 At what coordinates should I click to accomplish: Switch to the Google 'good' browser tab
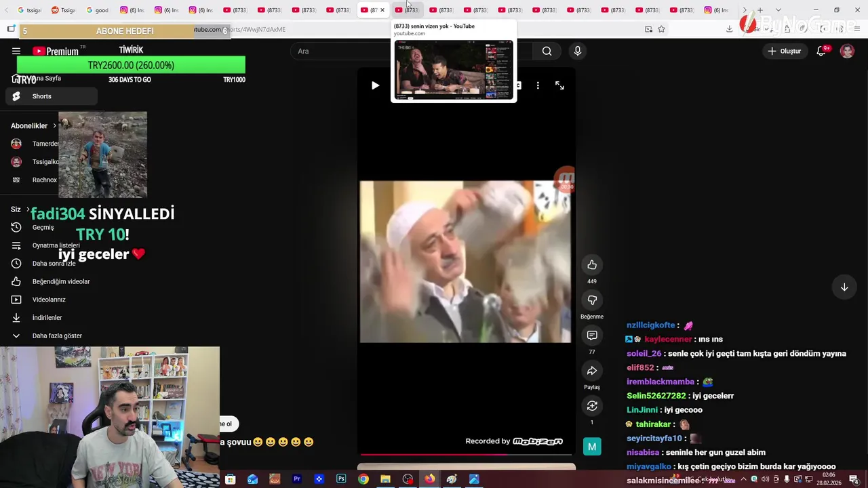coord(98,10)
